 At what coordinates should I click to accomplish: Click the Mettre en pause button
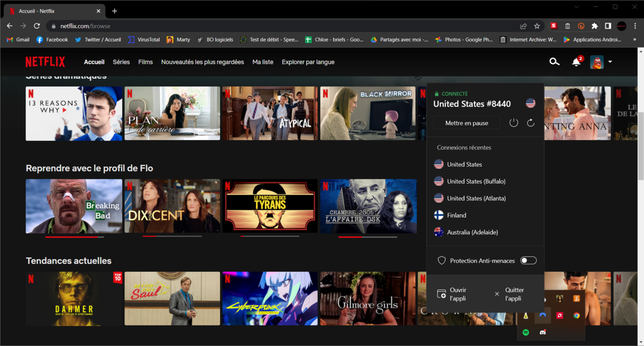(466, 123)
